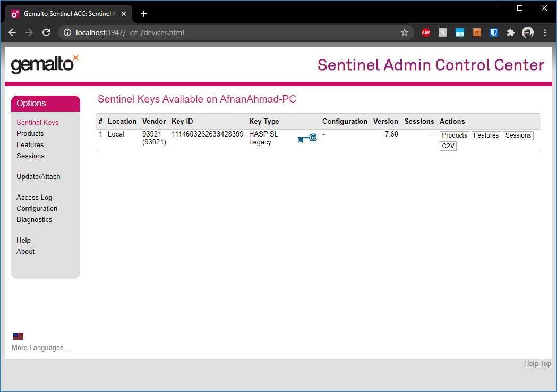Open Features in the Options sidebar

(30, 144)
